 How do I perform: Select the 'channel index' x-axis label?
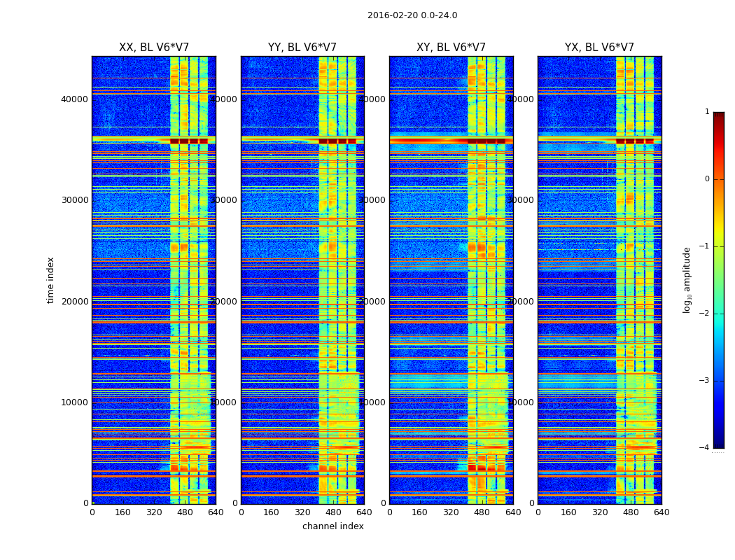point(332,526)
